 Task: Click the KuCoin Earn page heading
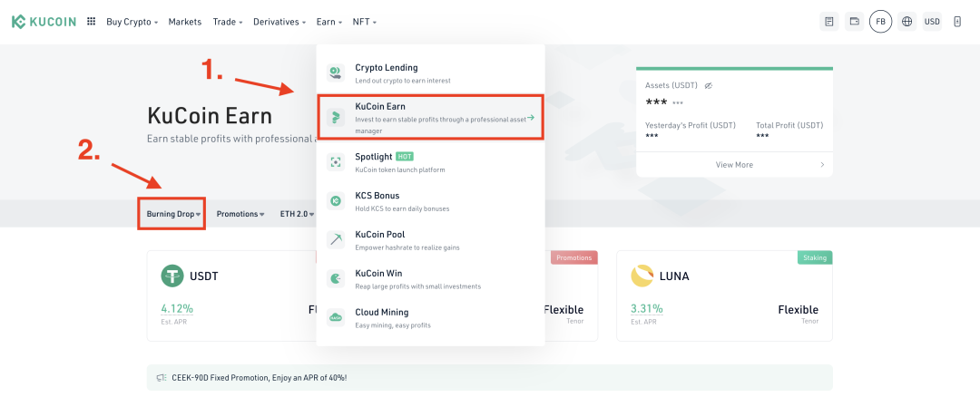pyautogui.click(x=210, y=116)
